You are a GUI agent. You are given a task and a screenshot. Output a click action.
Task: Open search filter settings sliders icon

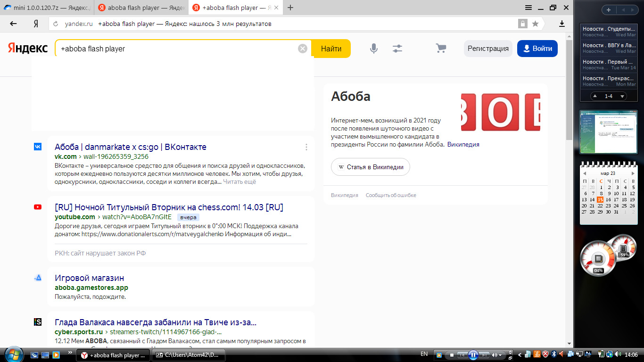[397, 49]
